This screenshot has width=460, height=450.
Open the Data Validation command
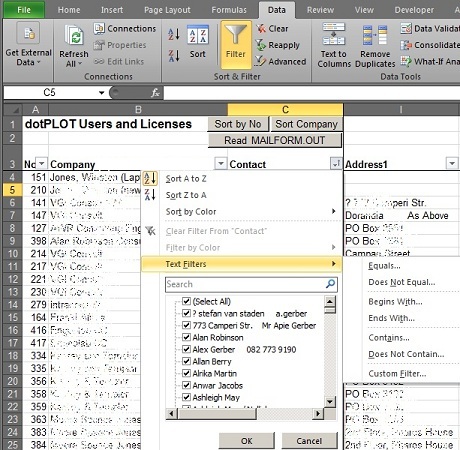coord(430,29)
